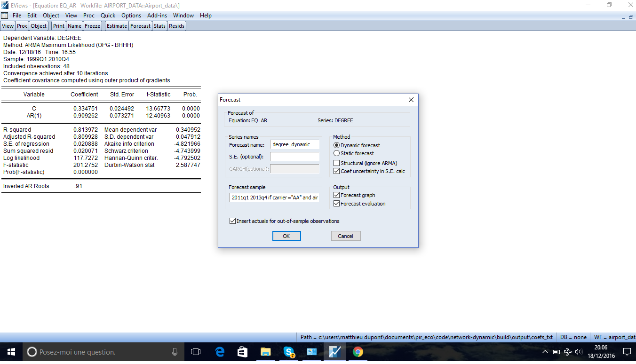The width and height of the screenshot is (636, 364).
Task: Open the Proc menu in menu bar
Action: 89,16
